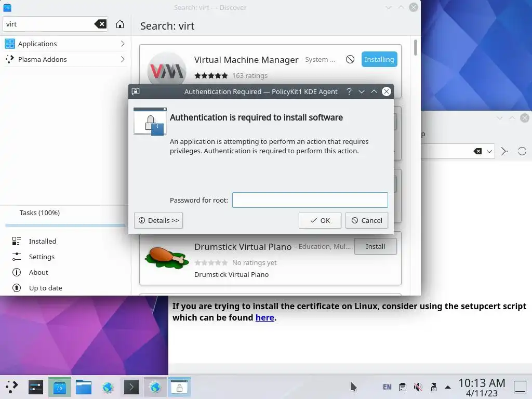This screenshot has width=532, height=399.
Task: Open the About page
Action: point(38,272)
